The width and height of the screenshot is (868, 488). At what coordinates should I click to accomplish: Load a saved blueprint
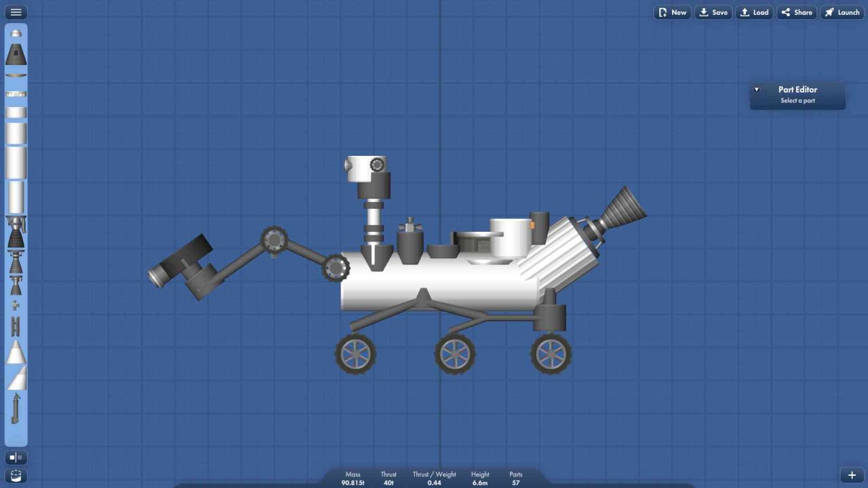click(754, 12)
